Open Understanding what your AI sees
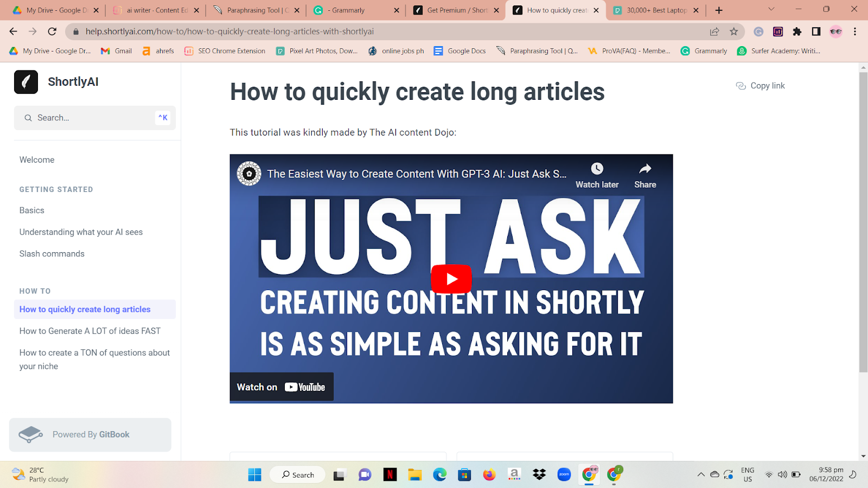Image resolution: width=868 pixels, height=488 pixels. 81,232
